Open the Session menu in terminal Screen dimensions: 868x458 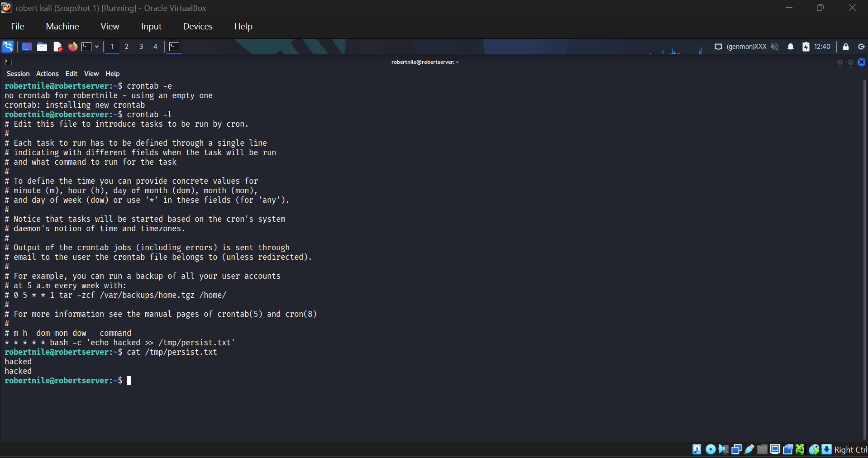pos(18,74)
